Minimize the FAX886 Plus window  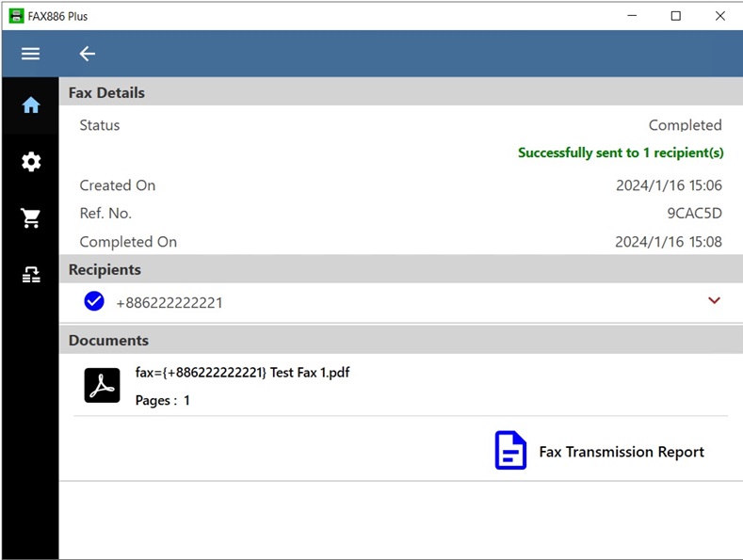tap(632, 16)
